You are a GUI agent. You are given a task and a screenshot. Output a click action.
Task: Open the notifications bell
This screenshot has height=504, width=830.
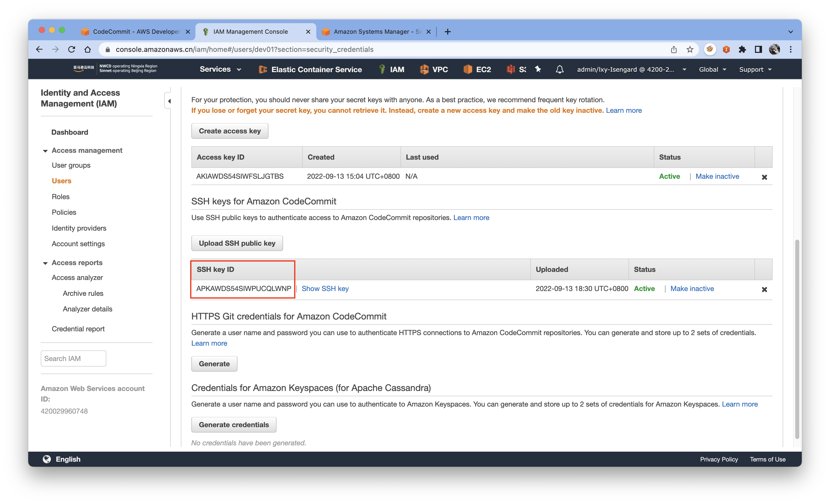(560, 69)
